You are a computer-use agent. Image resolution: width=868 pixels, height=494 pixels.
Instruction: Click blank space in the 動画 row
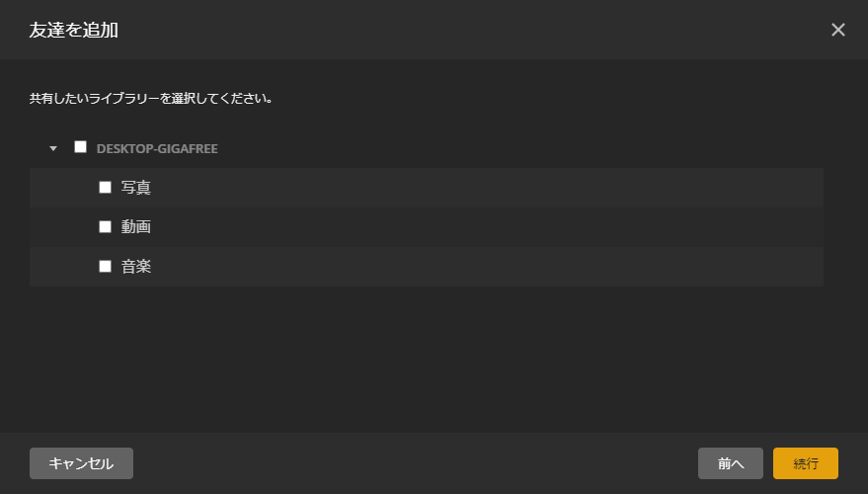tap(487, 227)
